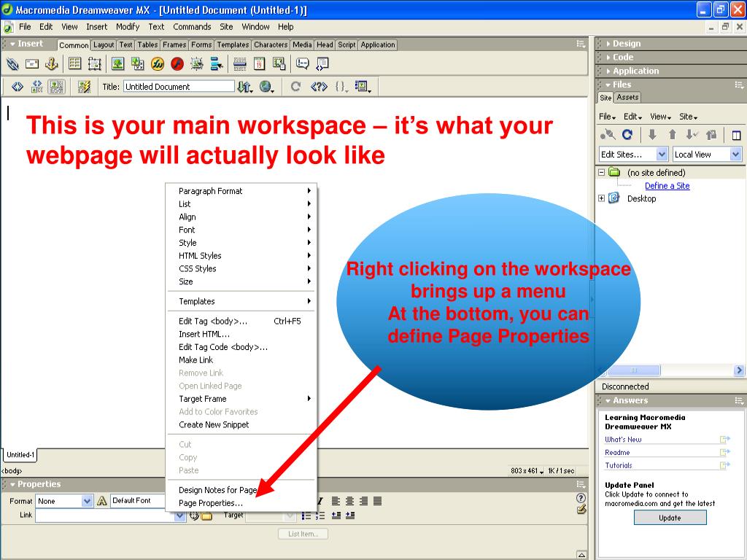The height and width of the screenshot is (560, 747).
Task: Insert the Date using the calendar icon
Action: tap(259, 64)
